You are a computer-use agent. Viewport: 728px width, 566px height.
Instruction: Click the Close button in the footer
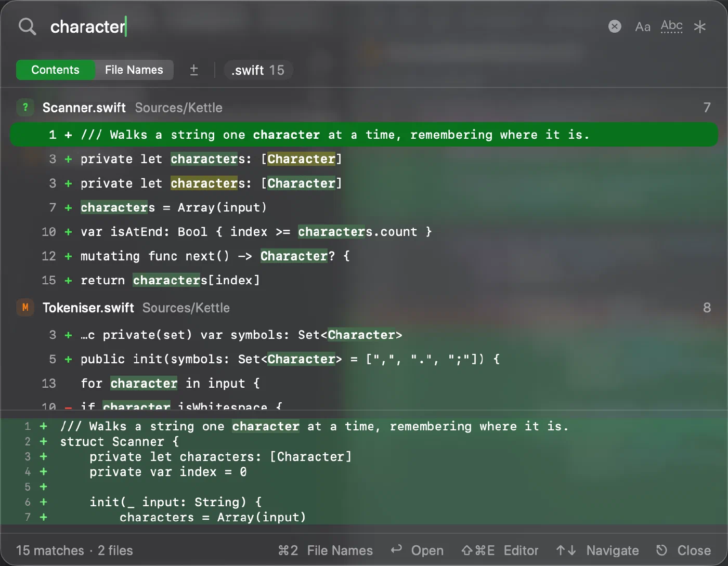pos(683,550)
